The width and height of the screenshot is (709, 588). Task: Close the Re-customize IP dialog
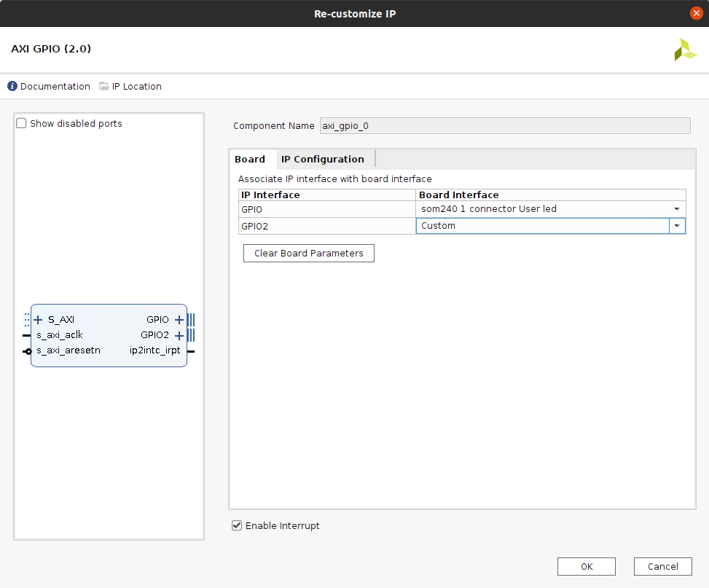pyautogui.click(x=697, y=13)
